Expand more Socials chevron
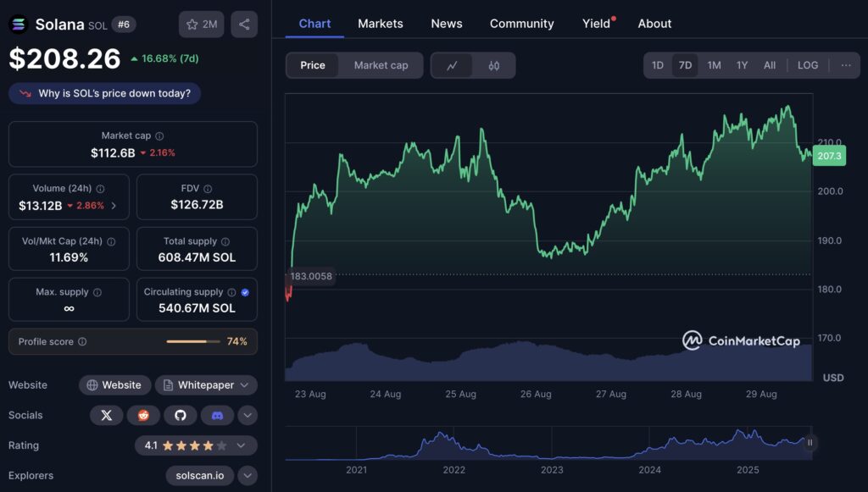 (248, 415)
